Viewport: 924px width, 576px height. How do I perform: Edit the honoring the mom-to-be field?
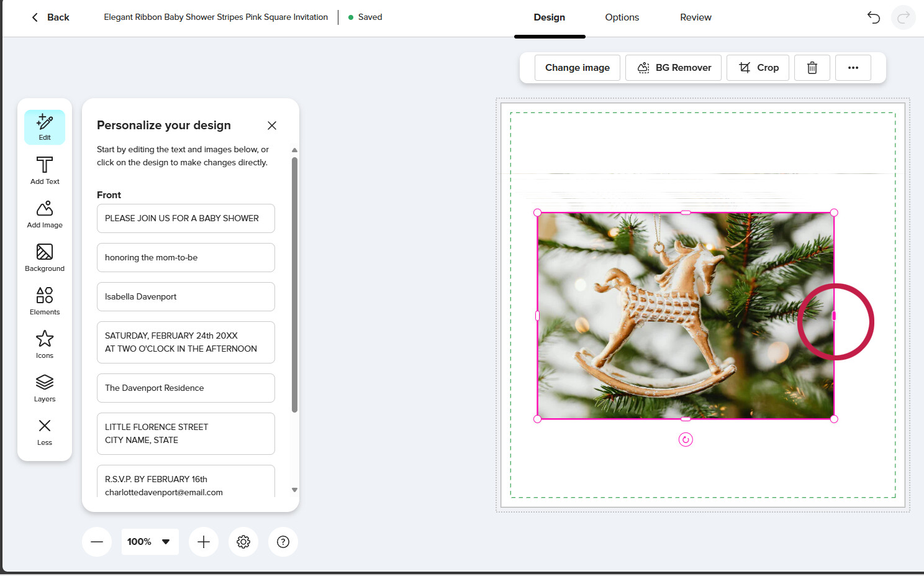pos(186,258)
